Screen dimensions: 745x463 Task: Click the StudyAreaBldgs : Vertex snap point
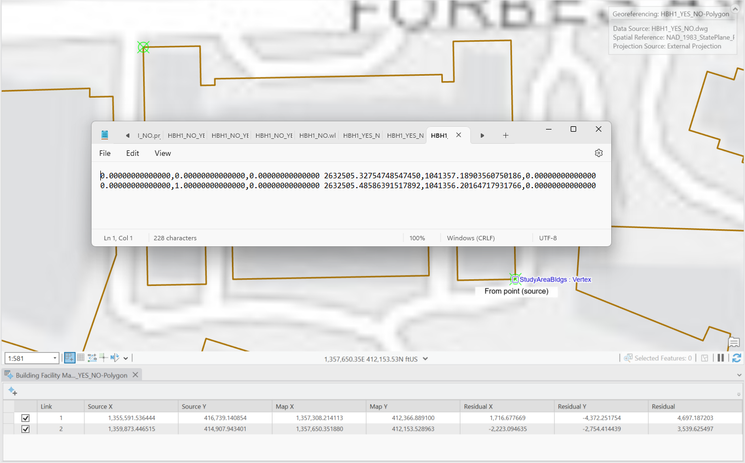click(515, 279)
